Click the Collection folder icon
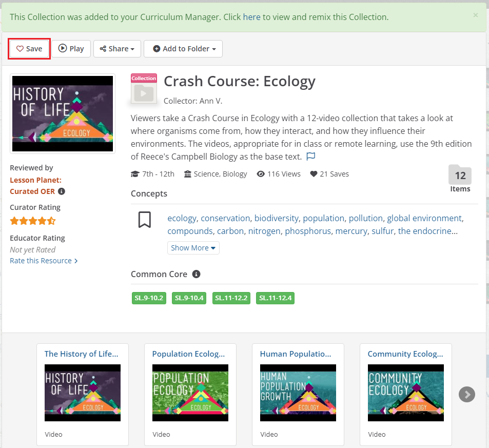 click(x=144, y=89)
